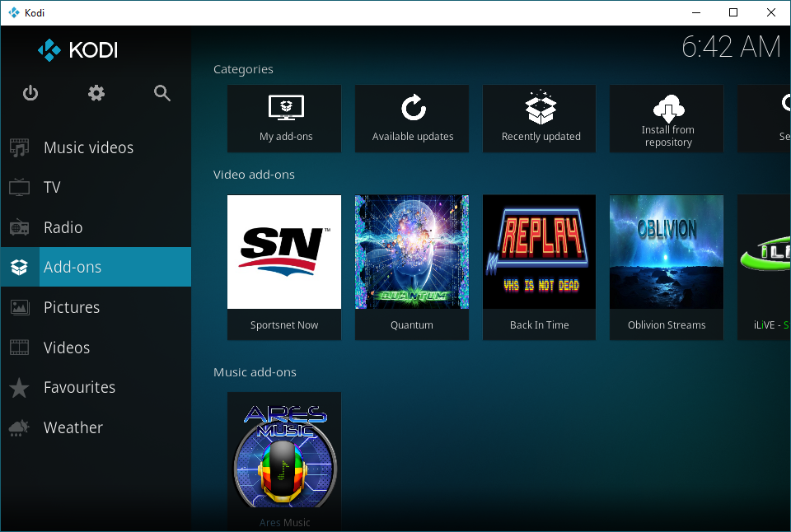Open Recently updated category
The image size is (791, 532).
[x=539, y=119]
